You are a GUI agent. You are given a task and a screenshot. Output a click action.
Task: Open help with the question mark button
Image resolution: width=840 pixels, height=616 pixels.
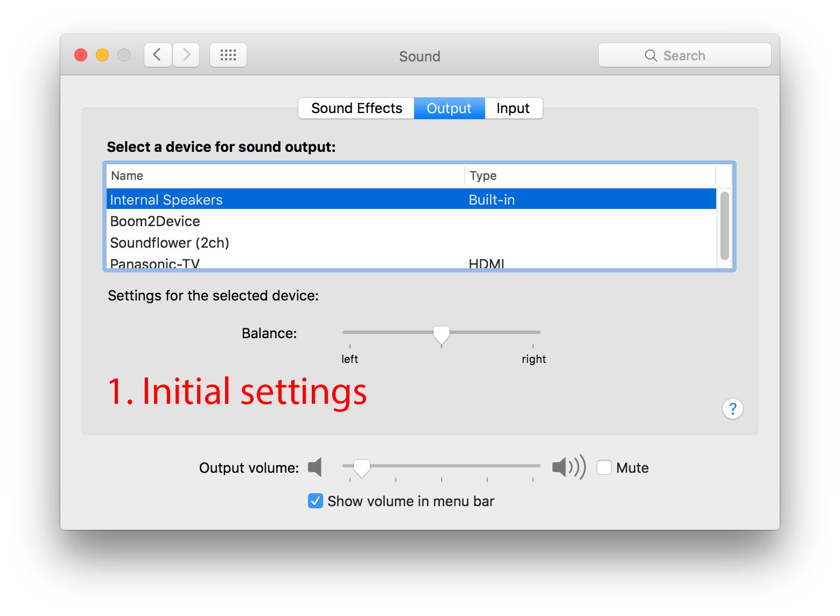732,409
